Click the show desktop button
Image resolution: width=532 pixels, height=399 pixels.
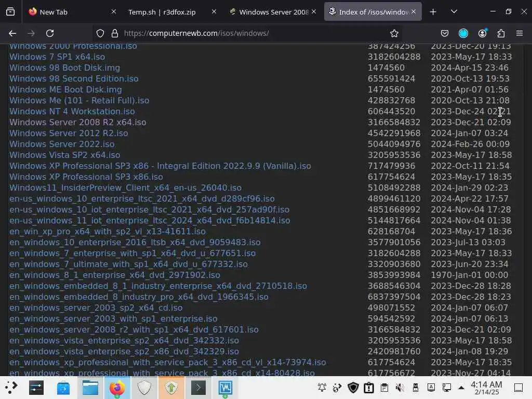click(x=518, y=388)
